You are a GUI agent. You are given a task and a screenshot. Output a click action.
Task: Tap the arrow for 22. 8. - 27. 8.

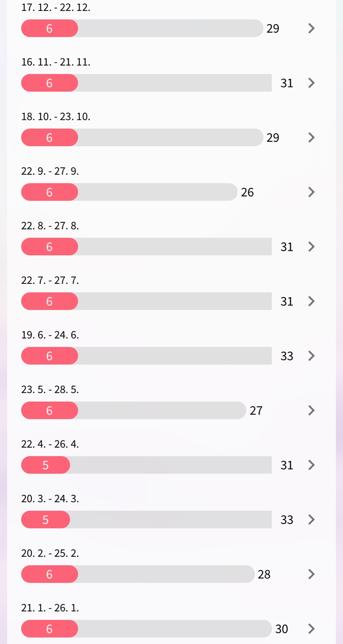click(311, 247)
